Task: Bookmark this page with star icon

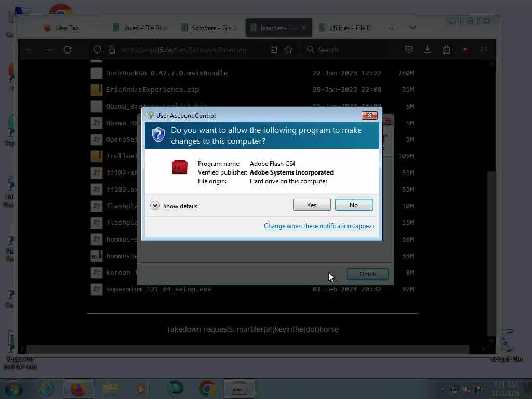Action: [288, 49]
